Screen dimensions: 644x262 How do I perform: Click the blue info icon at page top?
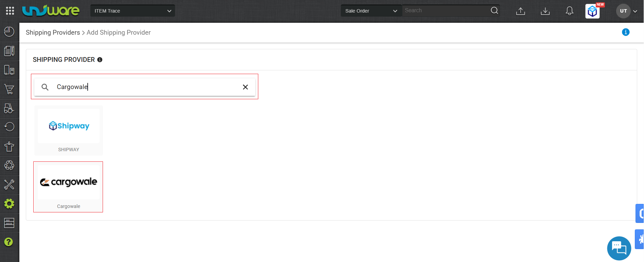click(626, 32)
